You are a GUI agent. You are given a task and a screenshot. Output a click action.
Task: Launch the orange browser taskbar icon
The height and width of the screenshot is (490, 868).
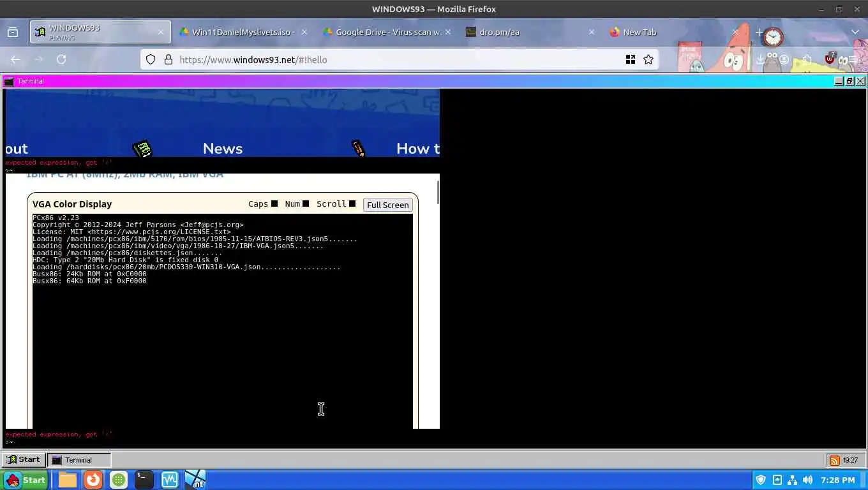(x=93, y=480)
